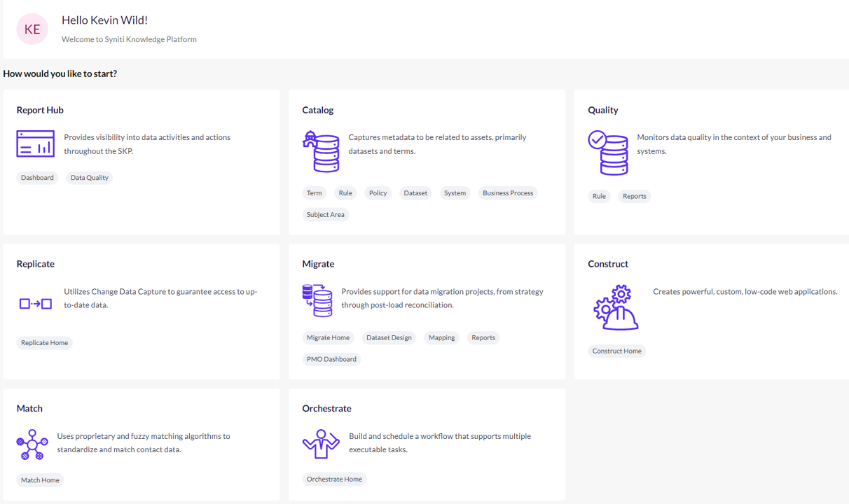The image size is (849, 504).
Task: Select the Migrate database sync icon
Action: tap(317, 301)
